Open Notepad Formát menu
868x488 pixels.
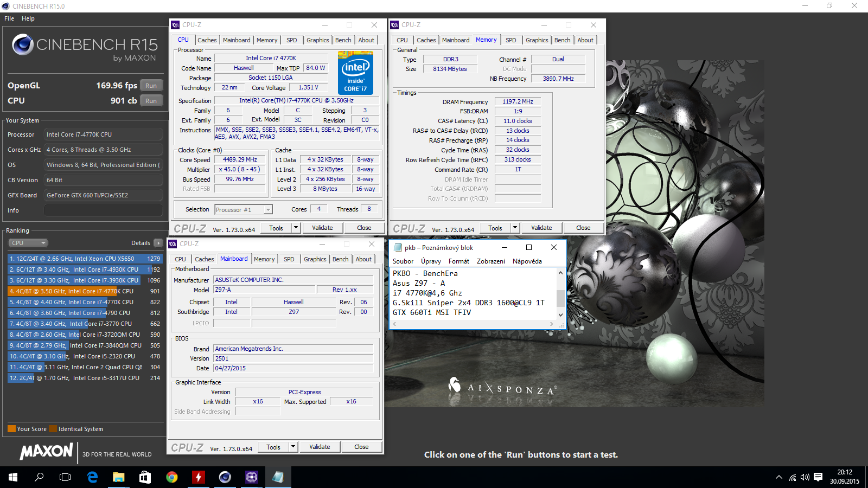tap(459, 261)
